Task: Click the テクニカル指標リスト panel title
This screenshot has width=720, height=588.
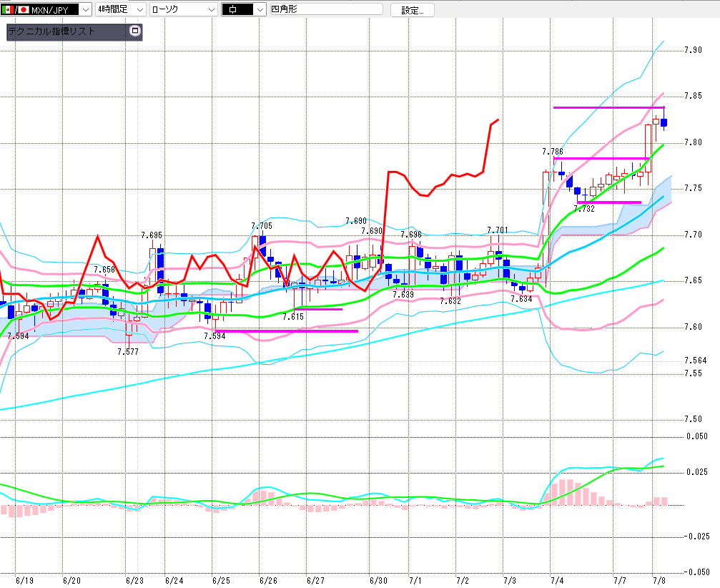Action: 51,31
